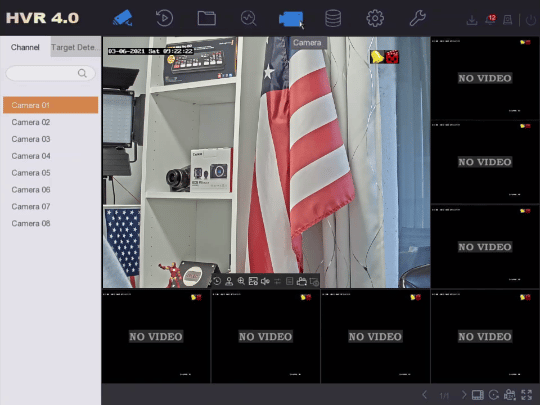
Task: Change window division layout icon in bottom bar
Action: point(478,395)
